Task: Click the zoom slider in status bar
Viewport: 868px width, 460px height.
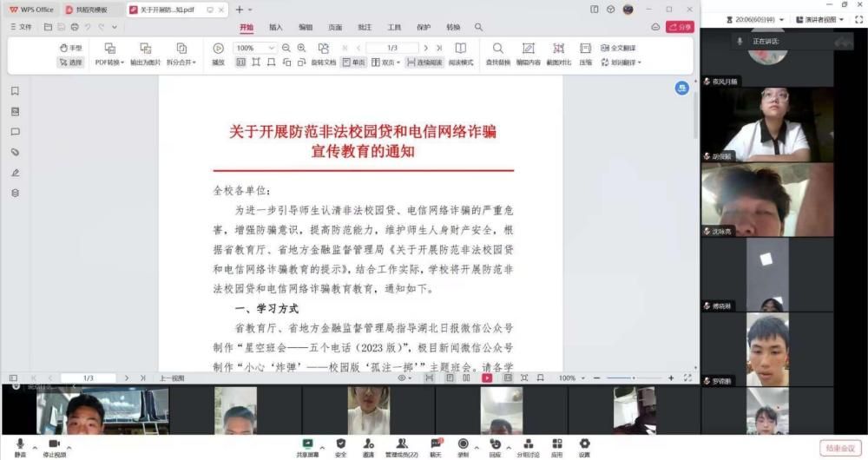Action: coord(631,378)
